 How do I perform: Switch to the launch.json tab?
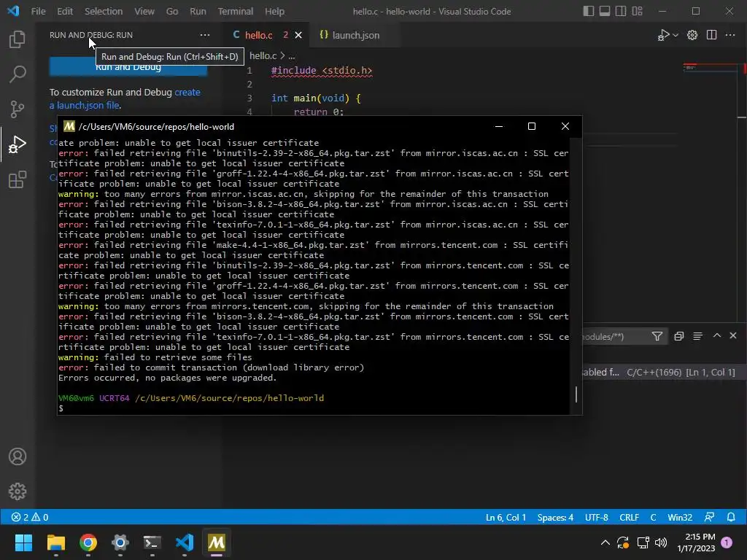pyautogui.click(x=355, y=35)
